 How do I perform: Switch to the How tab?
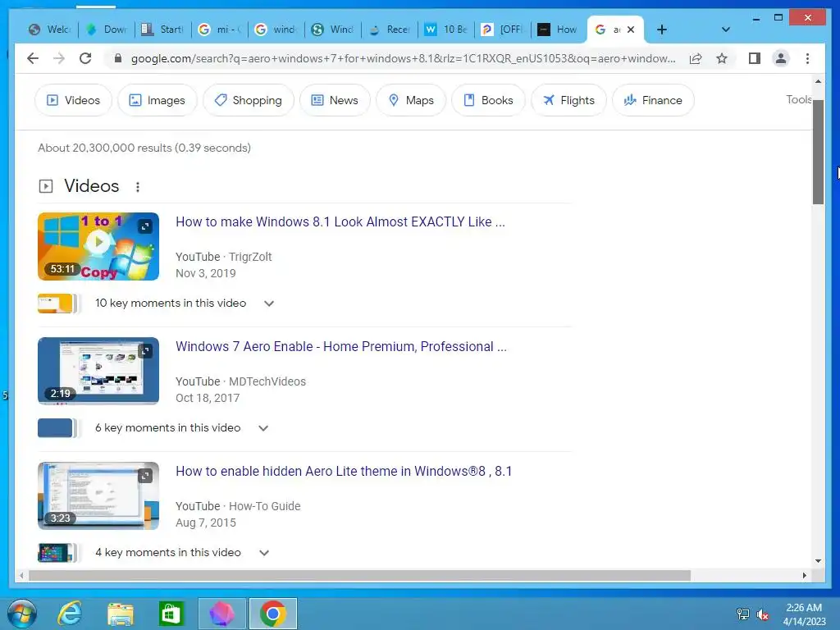tap(559, 30)
